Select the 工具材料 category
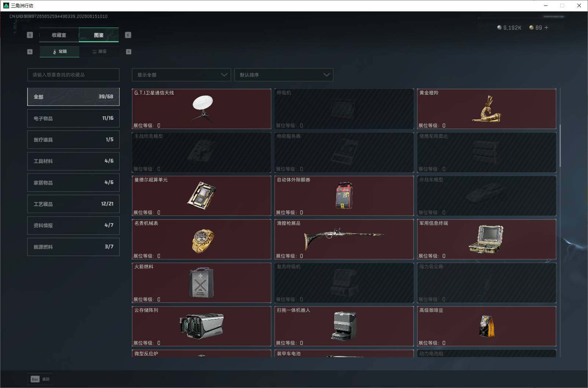This screenshot has height=388, width=588. pyautogui.click(x=73, y=161)
